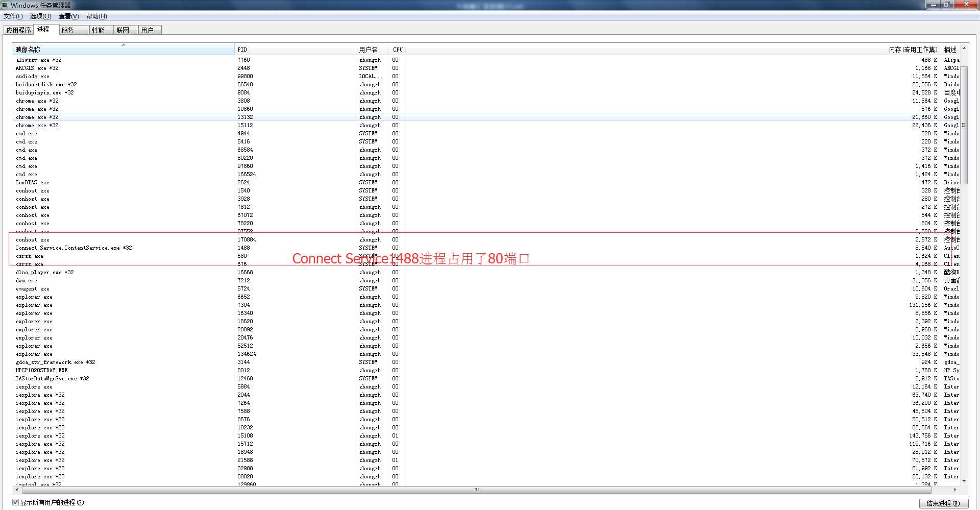Select csrss.exe process with PID 580
Viewport: 980px width, 510px height.
(486, 256)
